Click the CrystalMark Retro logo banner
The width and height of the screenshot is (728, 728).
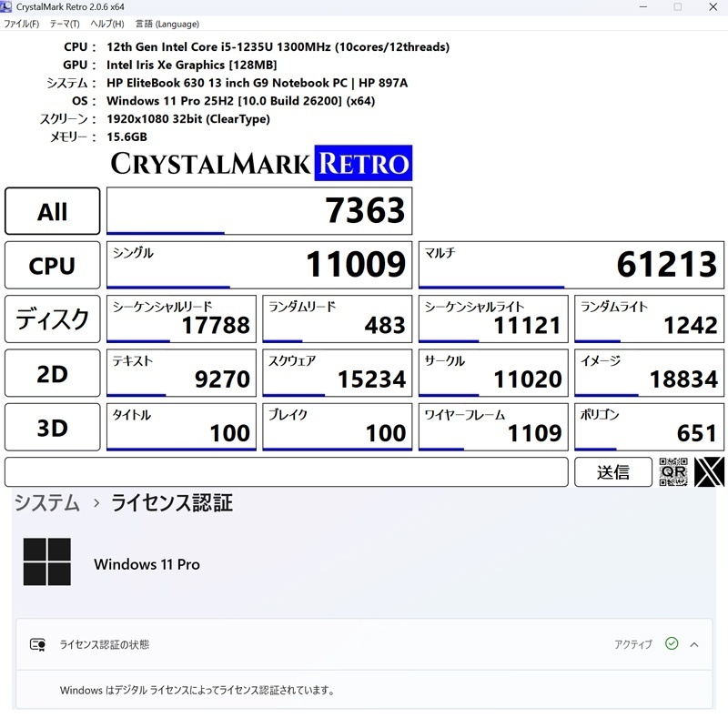pos(261,163)
